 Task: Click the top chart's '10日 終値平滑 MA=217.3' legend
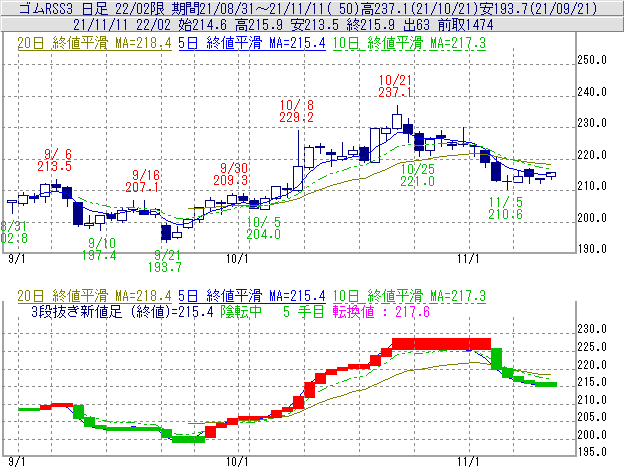click(409, 43)
